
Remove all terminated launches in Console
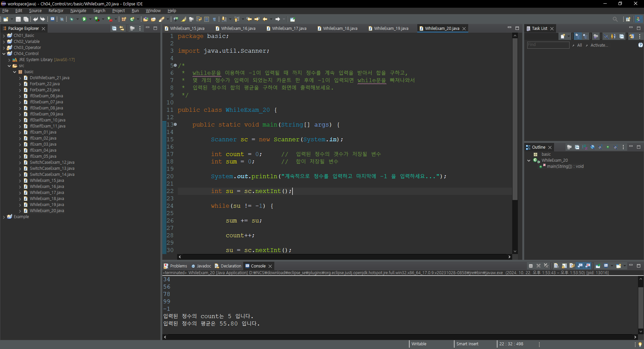[546, 266]
